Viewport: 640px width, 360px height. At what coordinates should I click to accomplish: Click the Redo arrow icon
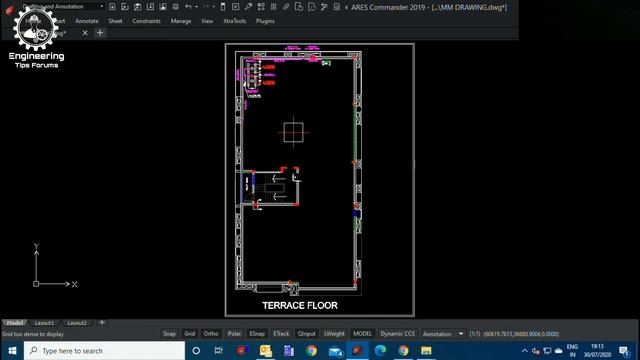click(206, 7)
